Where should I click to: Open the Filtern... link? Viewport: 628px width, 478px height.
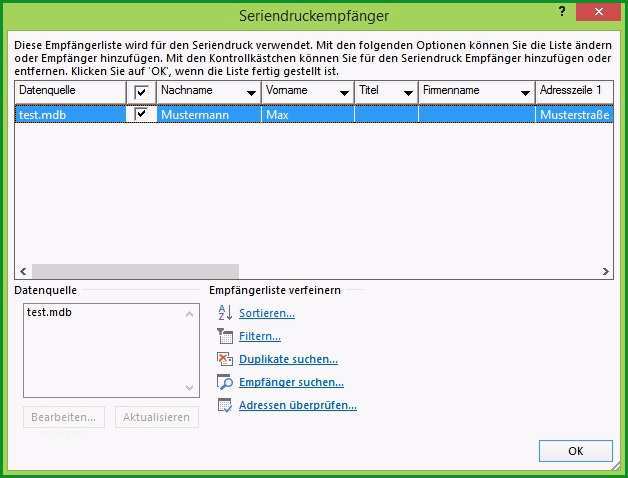[260, 336]
